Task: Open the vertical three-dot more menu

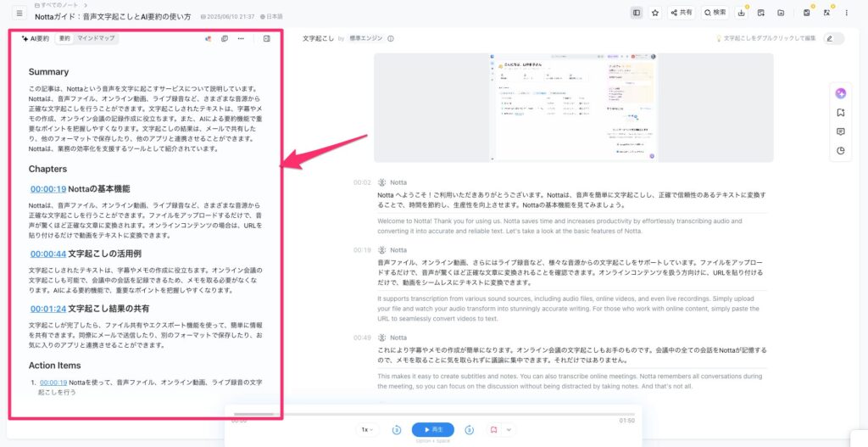Action: click(847, 13)
